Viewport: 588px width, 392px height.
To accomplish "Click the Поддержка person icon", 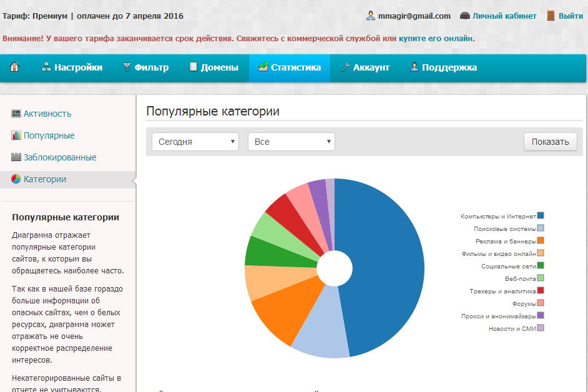I will pos(414,67).
